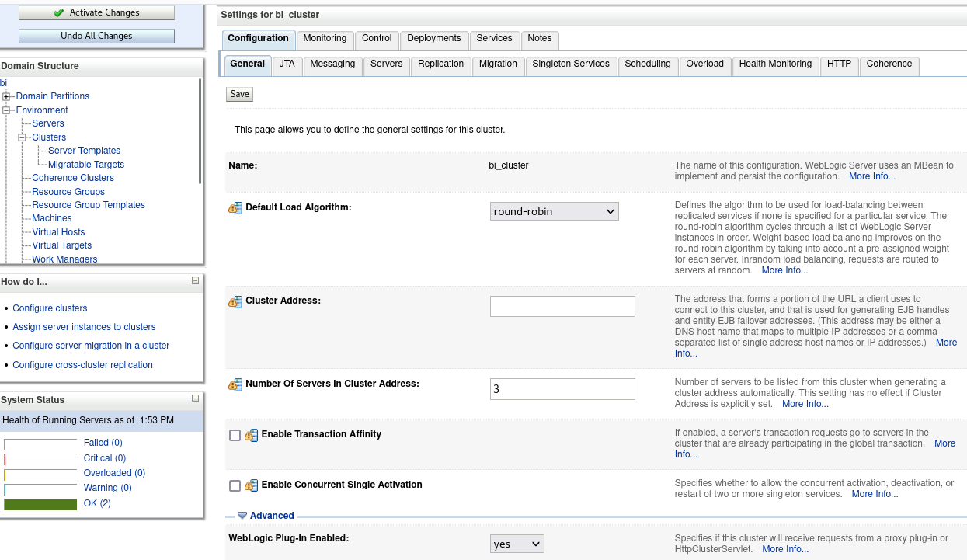Image resolution: width=967 pixels, height=560 pixels.
Task: Click the warning icon next to Cluster Address
Action: [x=235, y=301]
